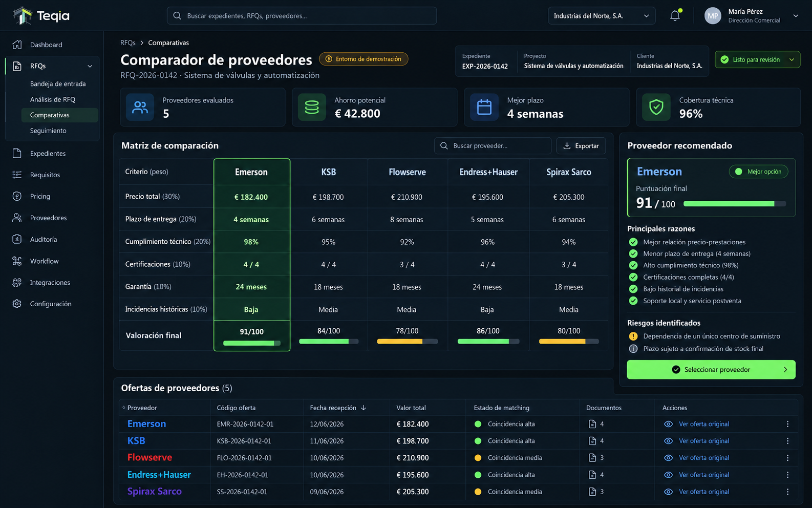Select the Emerson column header in matrix
The height and width of the screenshot is (508, 812).
(x=251, y=172)
